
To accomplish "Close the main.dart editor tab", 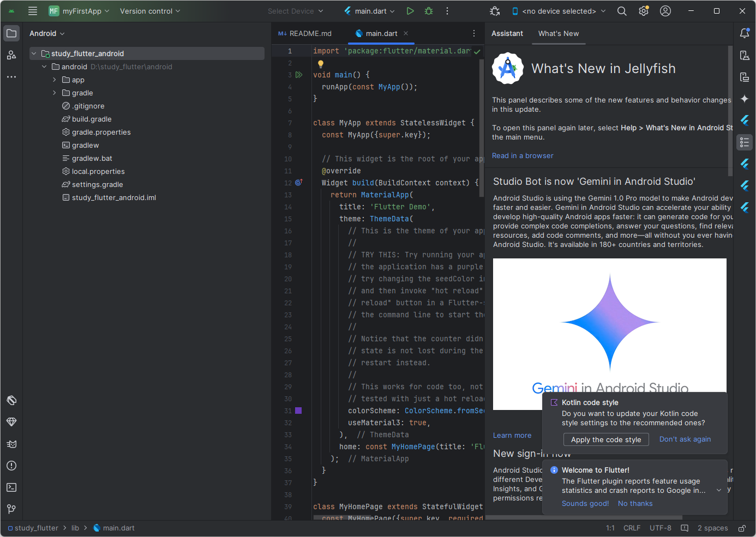I will point(406,33).
